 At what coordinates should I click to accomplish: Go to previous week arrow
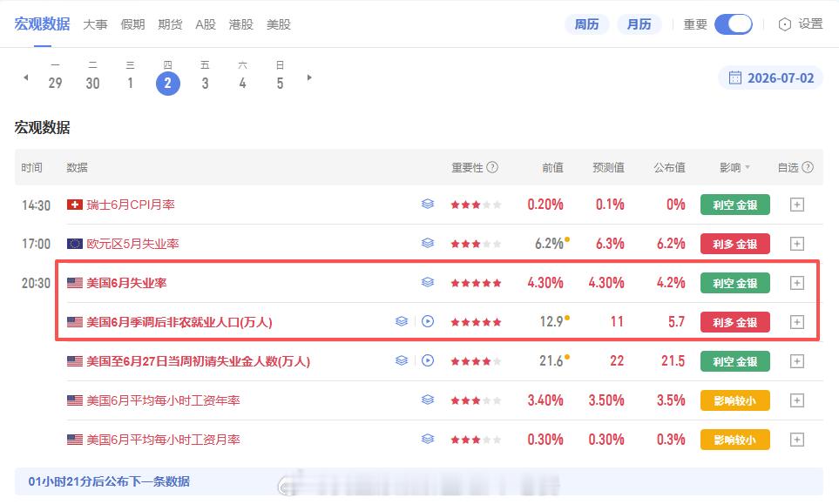[25, 77]
